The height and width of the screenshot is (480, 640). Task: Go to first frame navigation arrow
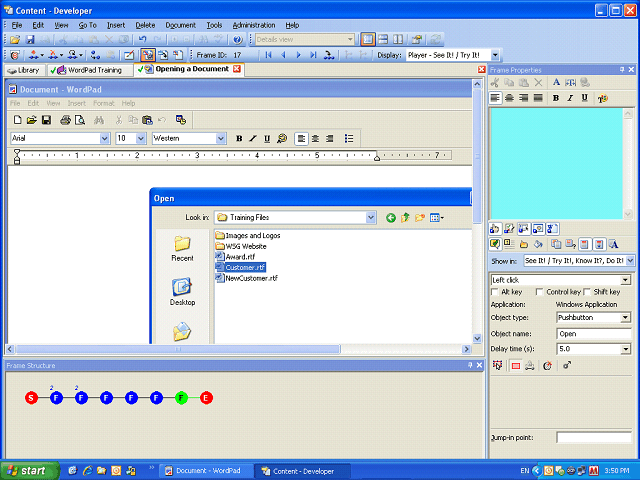(268, 55)
